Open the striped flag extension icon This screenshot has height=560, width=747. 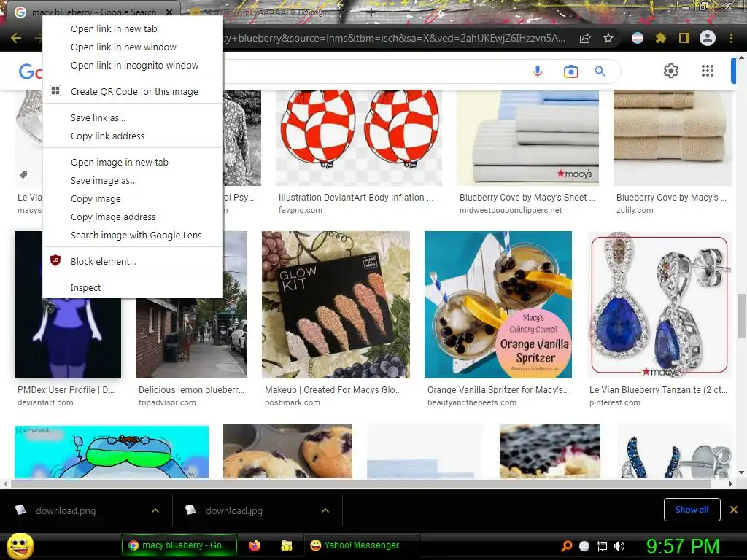tap(638, 38)
